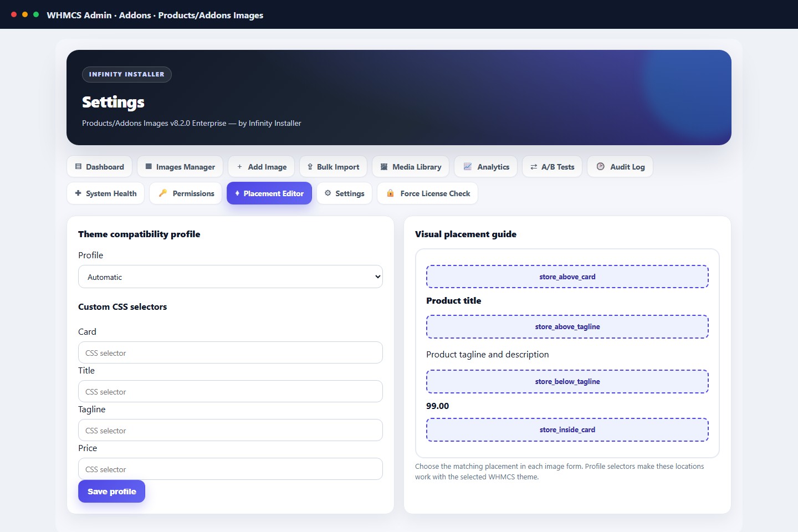
Task: Click the System Health plus icon
Action: coord(78,193)
